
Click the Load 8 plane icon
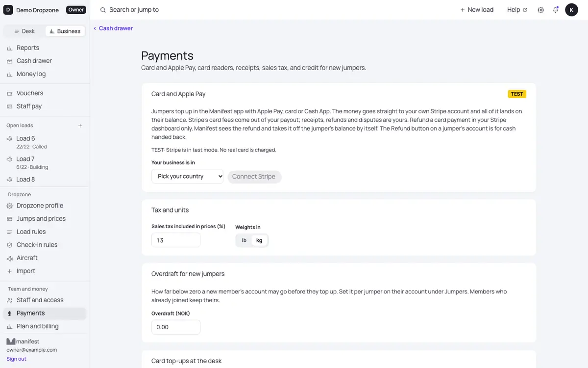pyautogui.click(x=9, y=180)
